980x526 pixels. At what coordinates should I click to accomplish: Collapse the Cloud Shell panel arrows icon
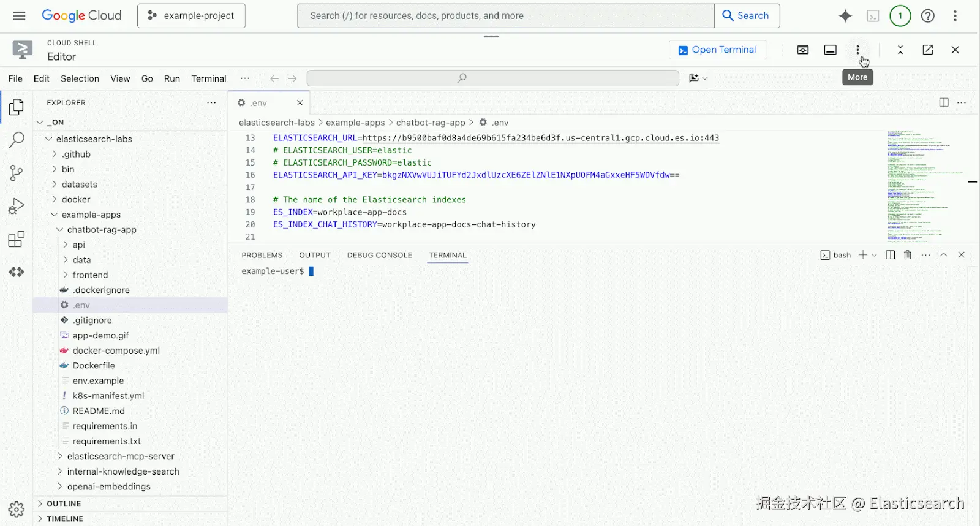pyautogui.click(x=900, y=50)
